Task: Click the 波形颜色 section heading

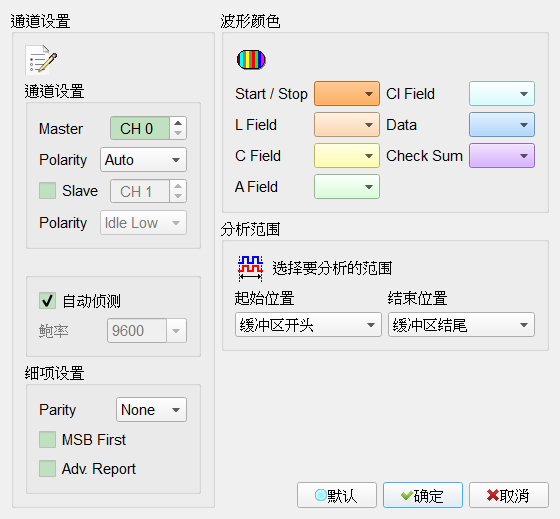Action: tap(250, 21)
